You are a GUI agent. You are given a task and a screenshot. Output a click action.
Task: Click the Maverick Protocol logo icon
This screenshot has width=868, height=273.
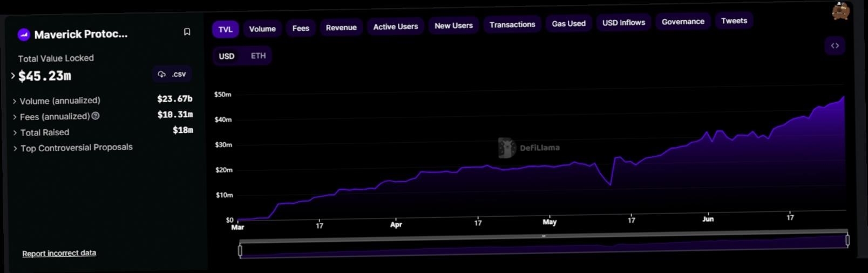click(x=24, y=35)
